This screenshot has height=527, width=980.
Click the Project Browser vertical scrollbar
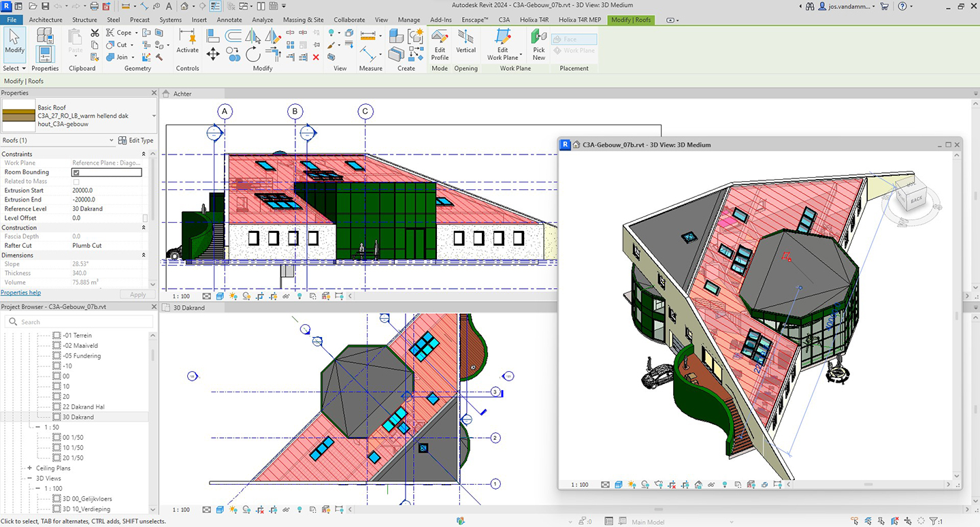[x=152, y=354]
